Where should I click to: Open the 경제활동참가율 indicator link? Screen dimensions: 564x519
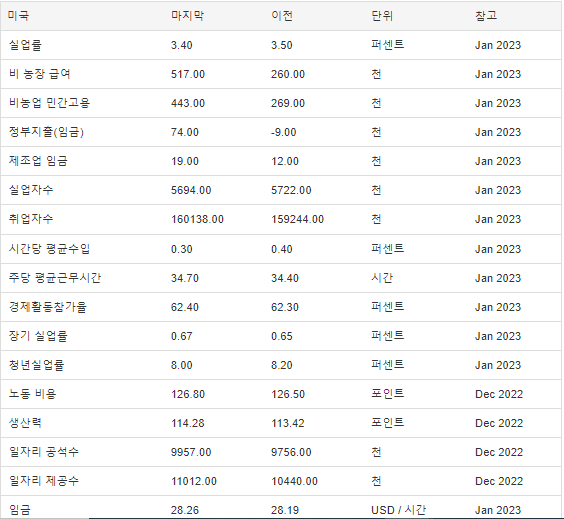tap(48, 307)
